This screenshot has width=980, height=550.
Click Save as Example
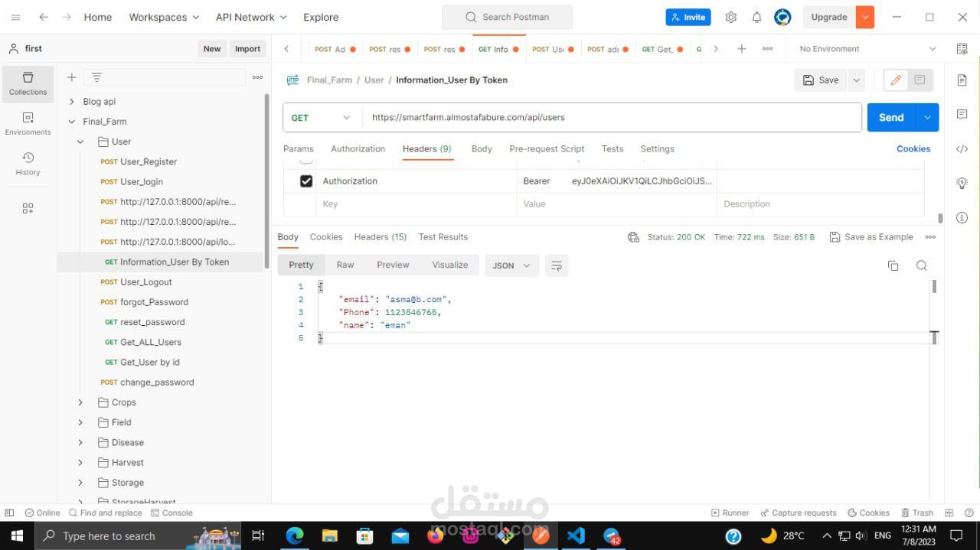click(871, 237)
